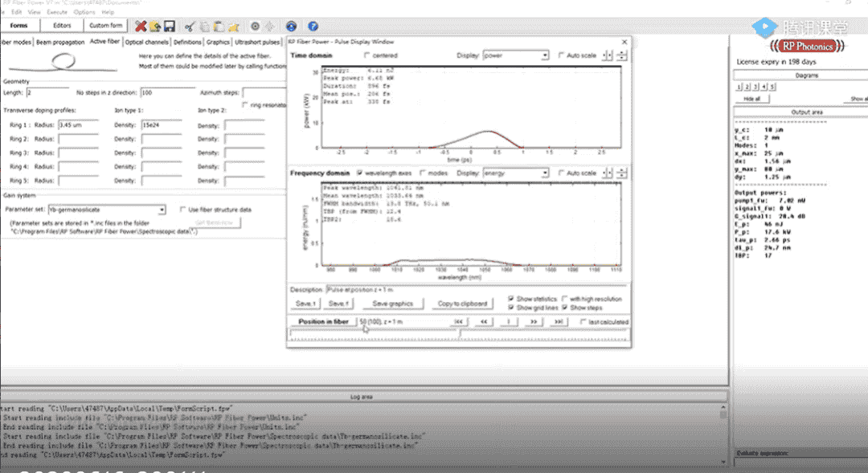Screen dimensions: 868x473
Task: Switch to the Optical channels tab
Action: (x=147, y=42)
